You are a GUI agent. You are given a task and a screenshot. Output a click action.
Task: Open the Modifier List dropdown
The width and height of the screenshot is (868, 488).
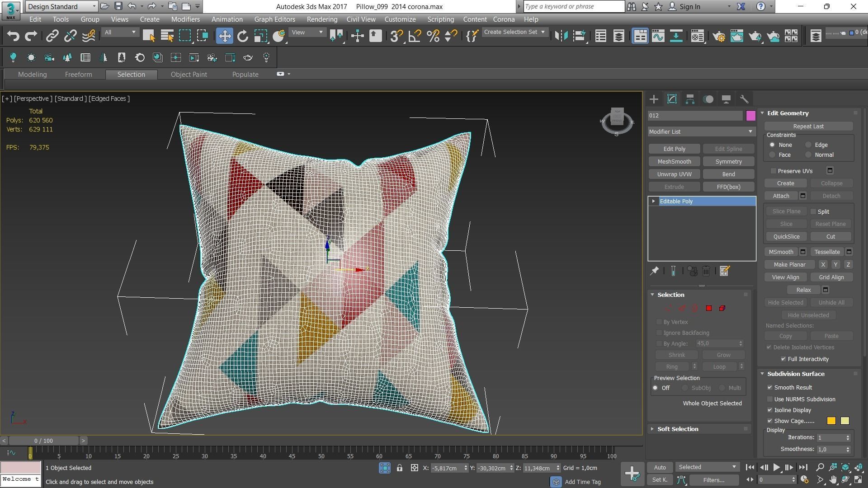coord(701,132)
